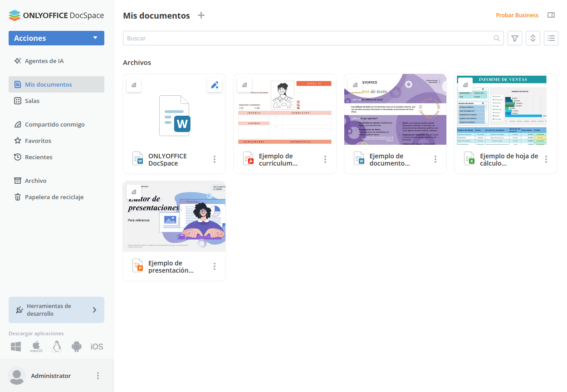Open Administrator profile options menu
Image resolution: width=567 pixels, height=392 pixels.
98,376
